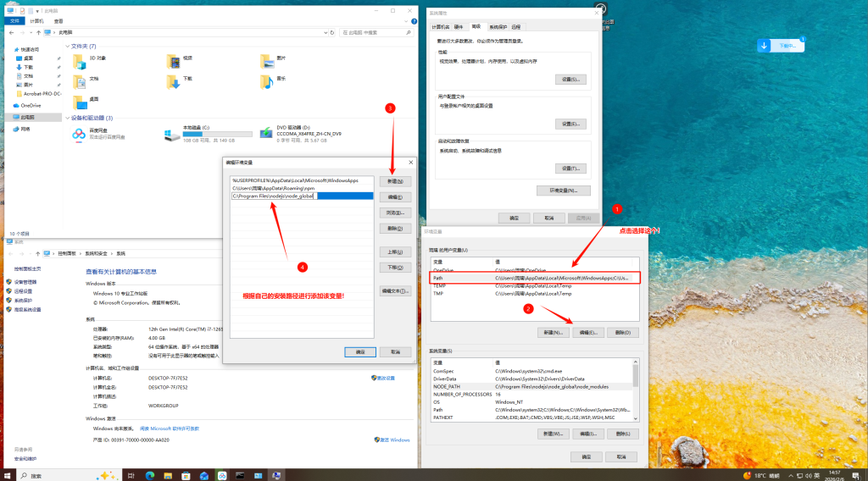This screenshot has height=481, width=868.
Task: Launch Microsoft Edge from the taskbar
Action: (x=149, y=475)
